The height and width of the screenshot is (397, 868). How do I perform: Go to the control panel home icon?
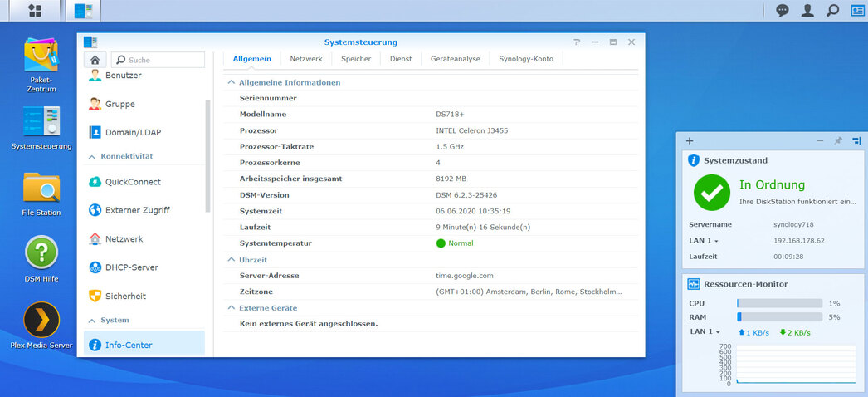click(95, 60)
